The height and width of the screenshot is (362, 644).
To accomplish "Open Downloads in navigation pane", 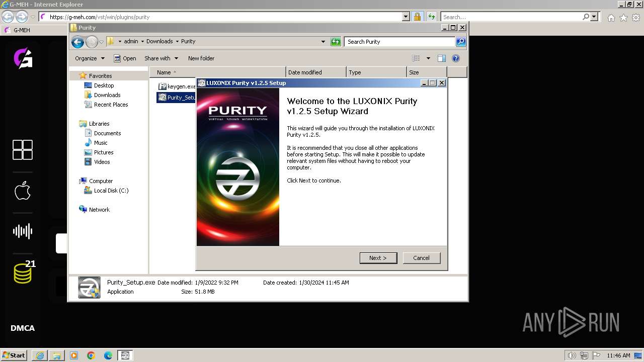I will click(x=107, y=95).
